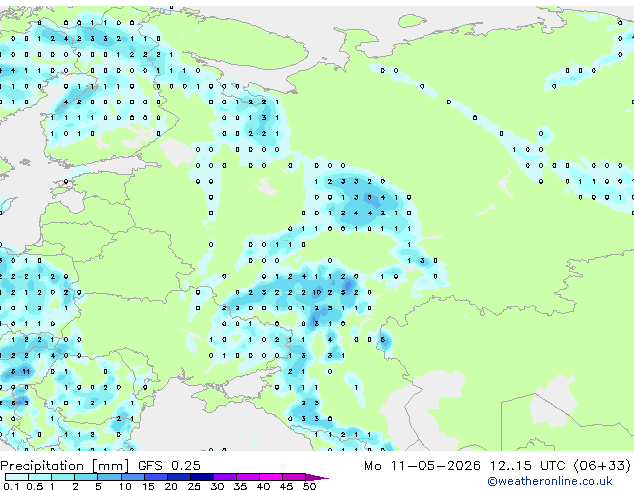Click the map value 11 precipitation cell
Viewport: 634px width, 490px height.
(26, 372)
